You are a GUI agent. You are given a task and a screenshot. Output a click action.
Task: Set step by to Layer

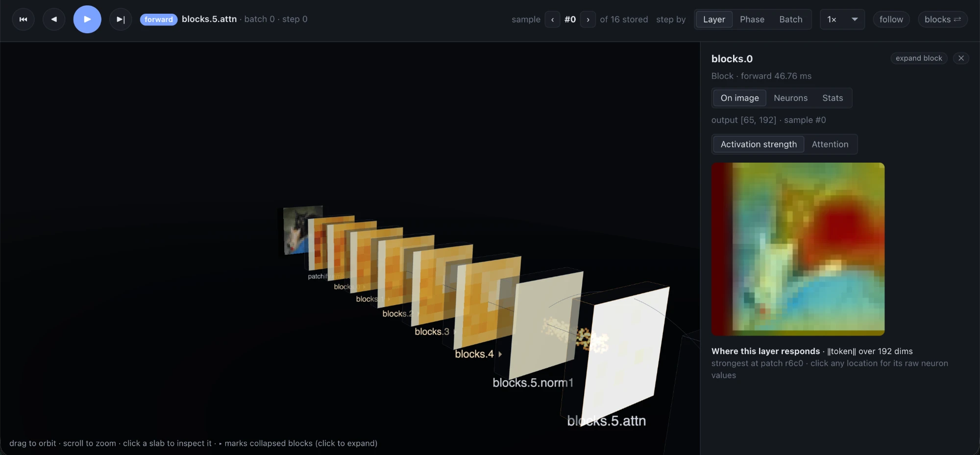[714, 20]
